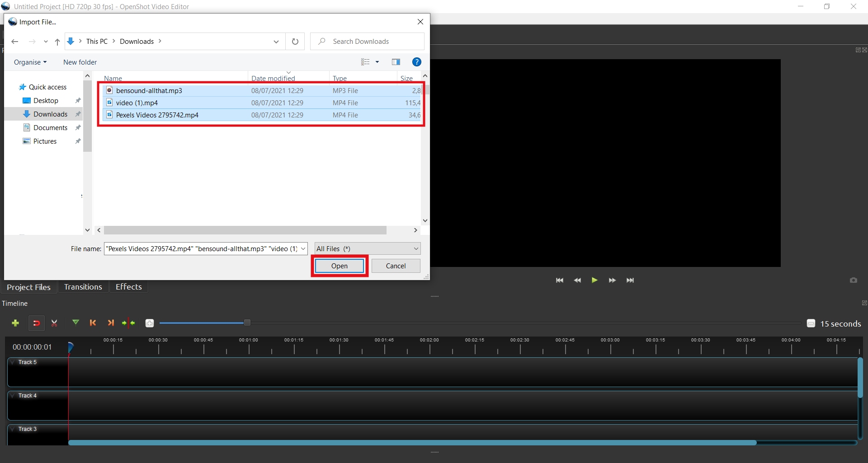Image resolution: width=868 pixels, height=463 pixels.
Task: Toggle the razor cut tool
Action: click(54, 323)
